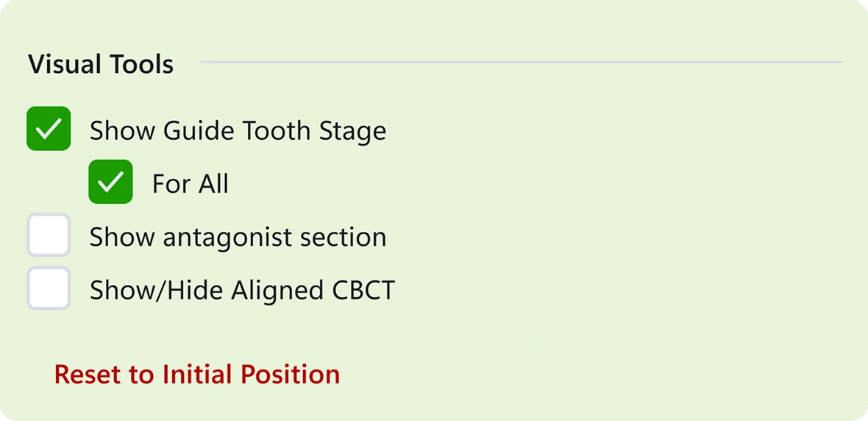Click the empty box beside Show antagonist section

point(49,235)
